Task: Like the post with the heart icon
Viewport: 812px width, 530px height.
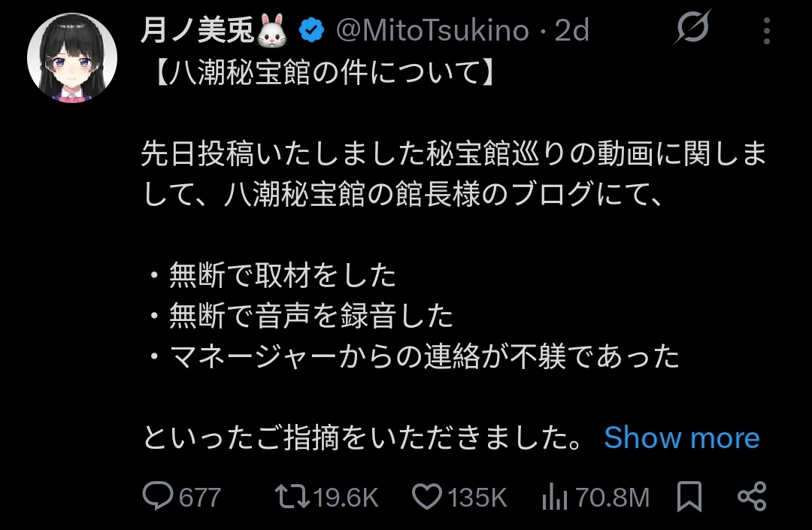Action: click(x=428, y=497)
